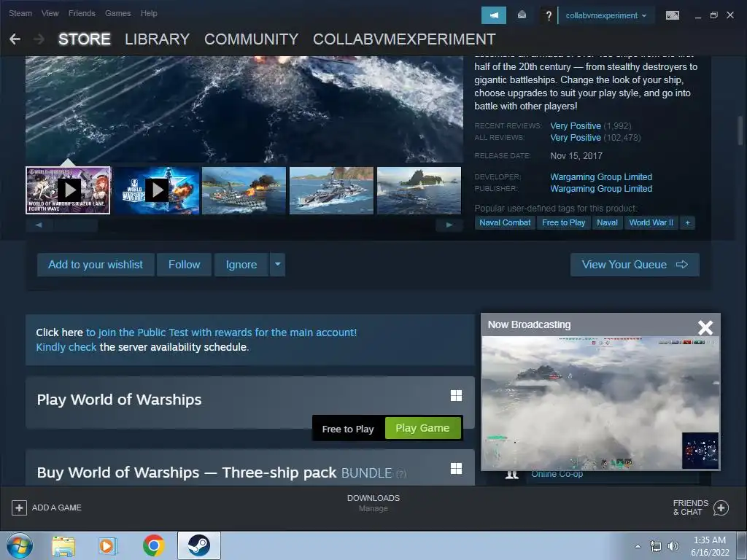Open the COLLABVMEXPERIMENT profile tab
747x560 pixels.
[x=404, y=39]
